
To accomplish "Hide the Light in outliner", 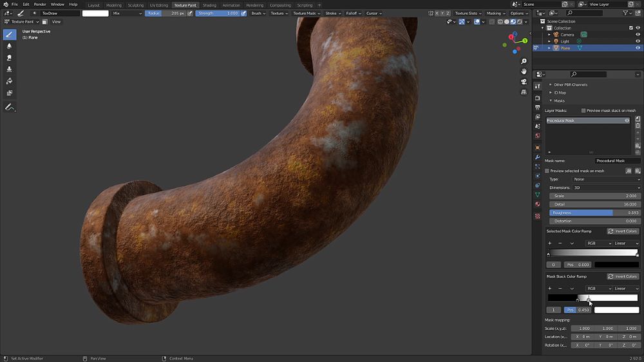I will tap(638, 41).
